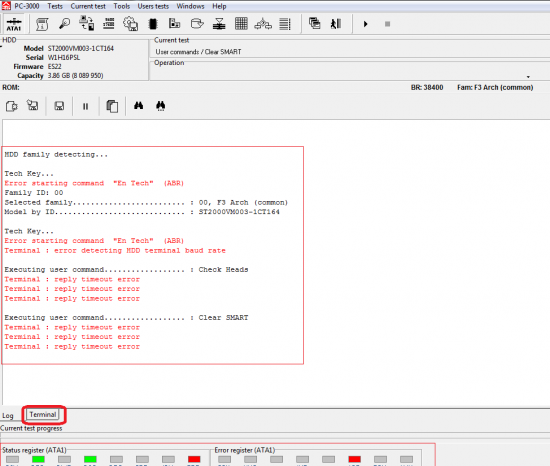
Task: Click the model value ST2000VM003-1CT164 in HDD panel
Action: [81, 48]
